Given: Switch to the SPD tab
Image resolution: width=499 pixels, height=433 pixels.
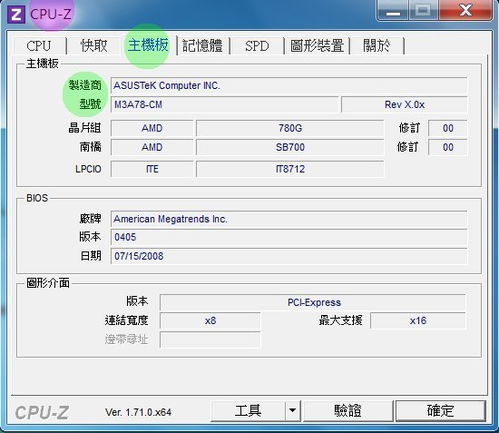Looking at the screenshot, I should (257, 46).
